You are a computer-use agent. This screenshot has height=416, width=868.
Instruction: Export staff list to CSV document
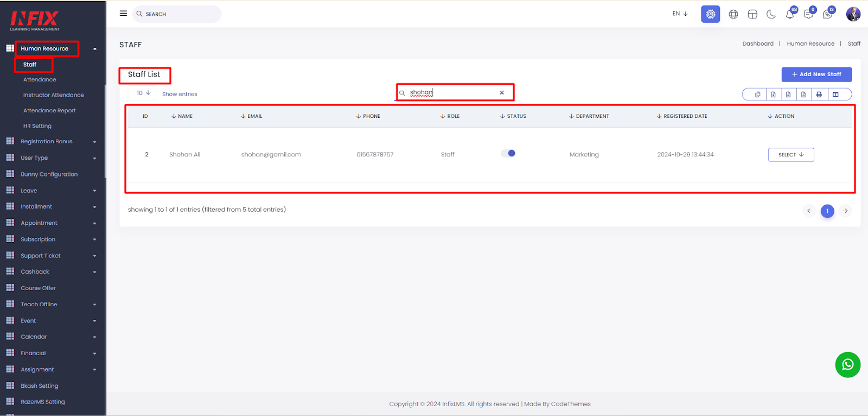pyautogui.click(x=788, y=94)
